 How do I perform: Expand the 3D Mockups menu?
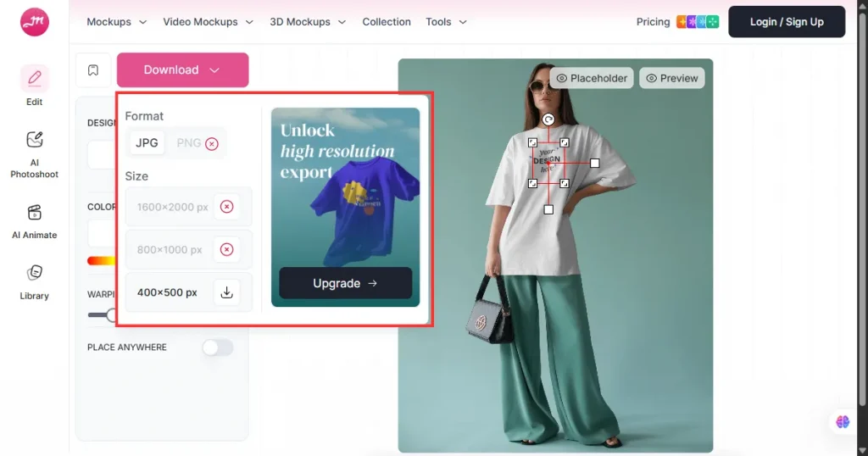308,22
